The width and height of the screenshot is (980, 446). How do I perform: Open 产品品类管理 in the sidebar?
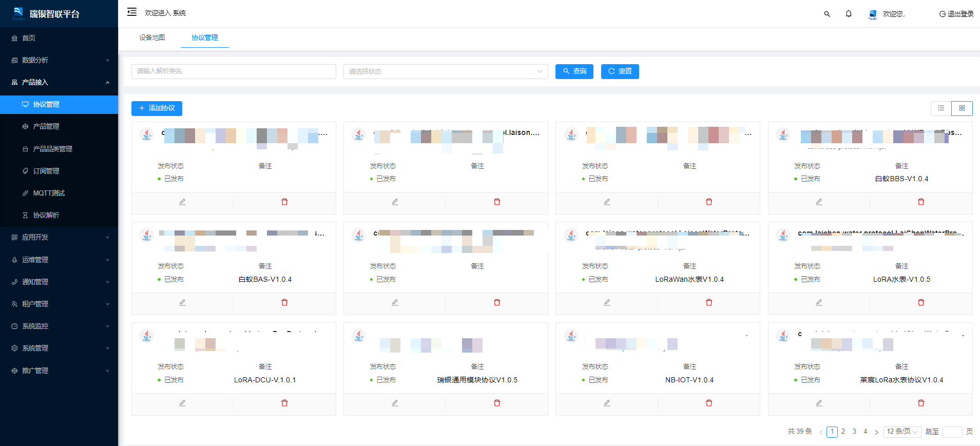pos(59,149)
